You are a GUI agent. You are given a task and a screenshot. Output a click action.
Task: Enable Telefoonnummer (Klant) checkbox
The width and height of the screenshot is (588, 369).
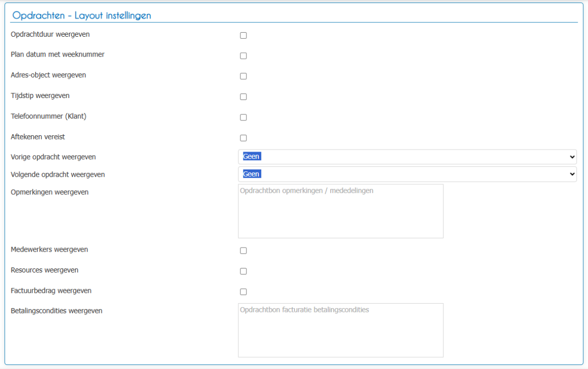(243, 117)
